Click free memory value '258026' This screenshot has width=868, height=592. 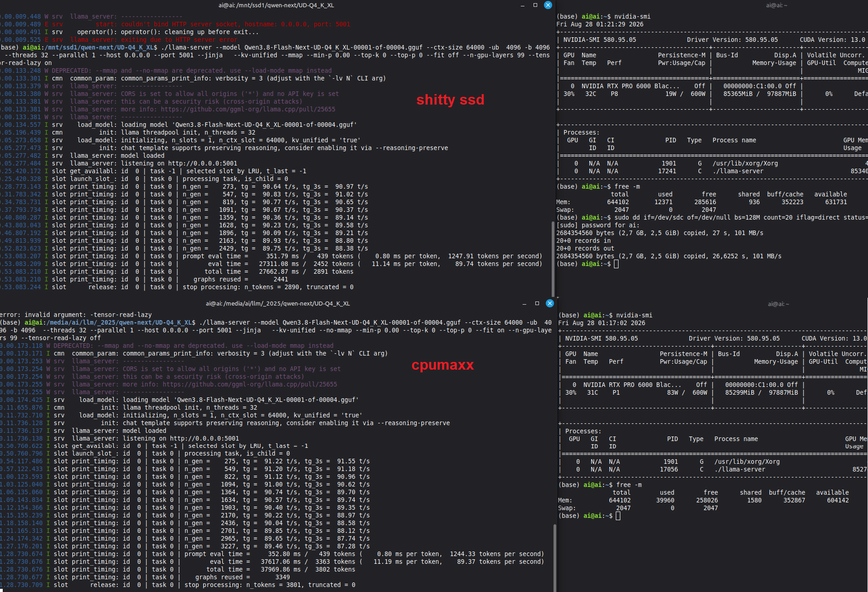(x=707, y=500)
